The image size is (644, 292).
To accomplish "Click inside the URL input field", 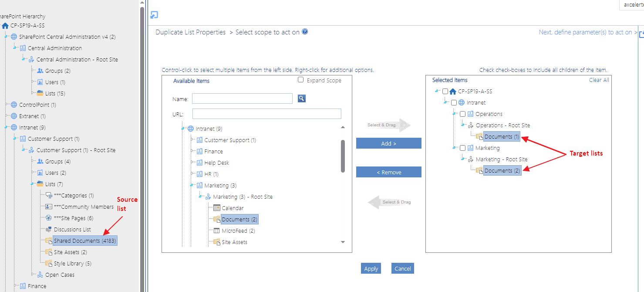I will (x=266, y=113).
